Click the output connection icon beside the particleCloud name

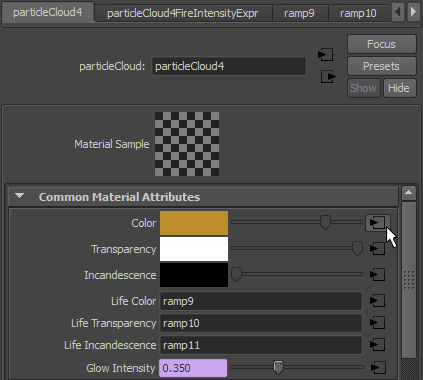click(328, 77)
